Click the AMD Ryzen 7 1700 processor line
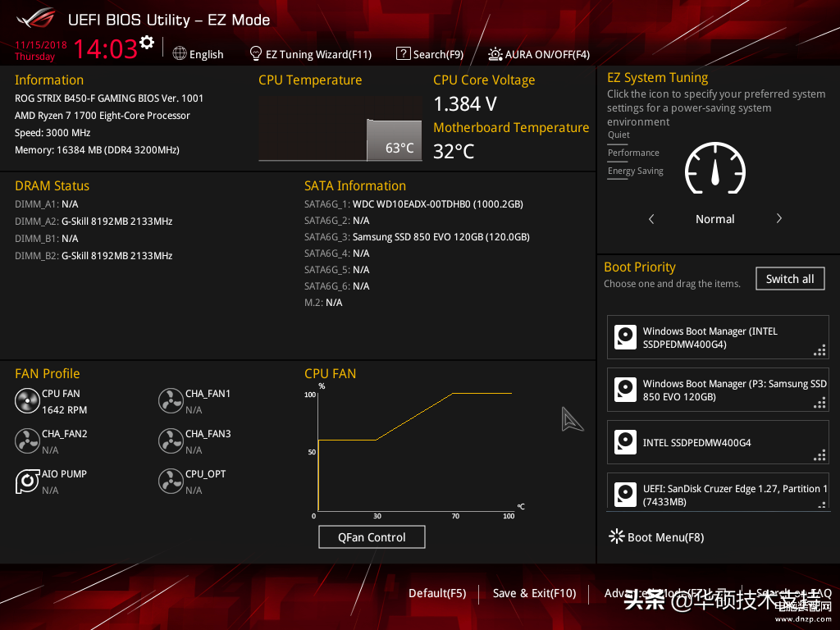The height and width of the screenshot is (630, 840). click(103, 116)
